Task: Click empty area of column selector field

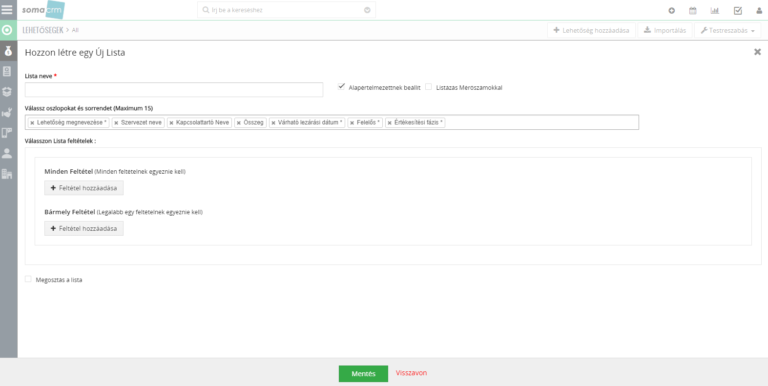Action: [x=541, y=122]
